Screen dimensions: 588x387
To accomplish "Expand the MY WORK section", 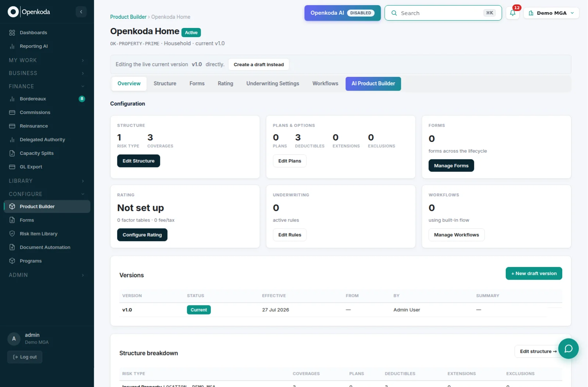I will pos(47,60).
